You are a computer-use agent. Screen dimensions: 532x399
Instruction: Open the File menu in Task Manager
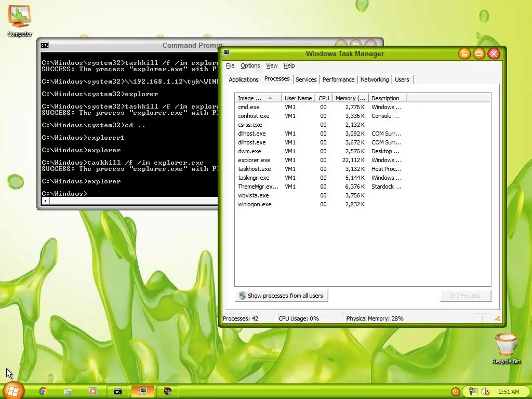[230, 65]
